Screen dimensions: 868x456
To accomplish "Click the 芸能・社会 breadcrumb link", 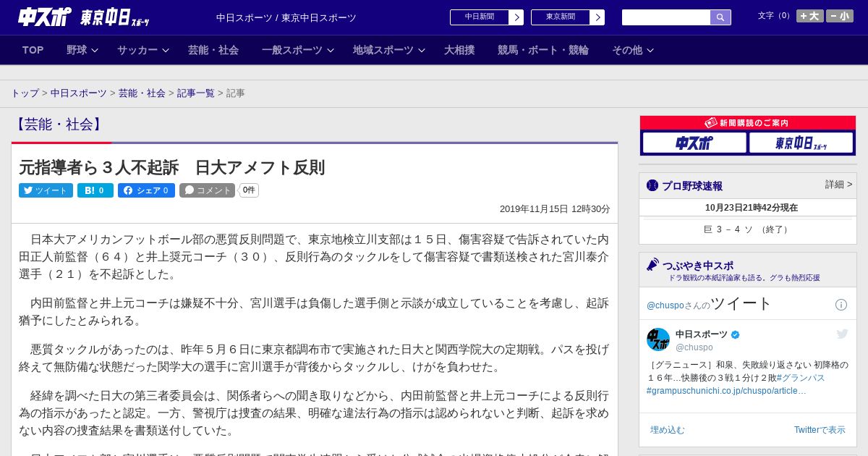I will tap(142, 93).
